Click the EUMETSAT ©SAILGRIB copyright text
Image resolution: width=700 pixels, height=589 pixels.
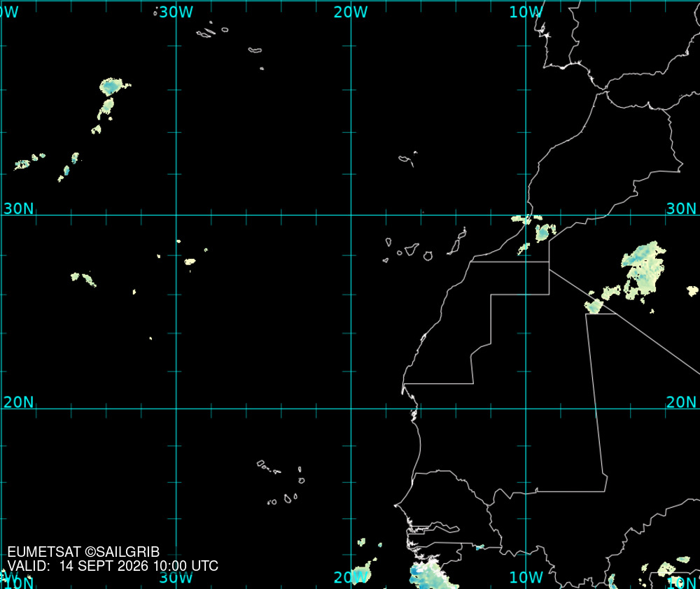pos(83,552)
